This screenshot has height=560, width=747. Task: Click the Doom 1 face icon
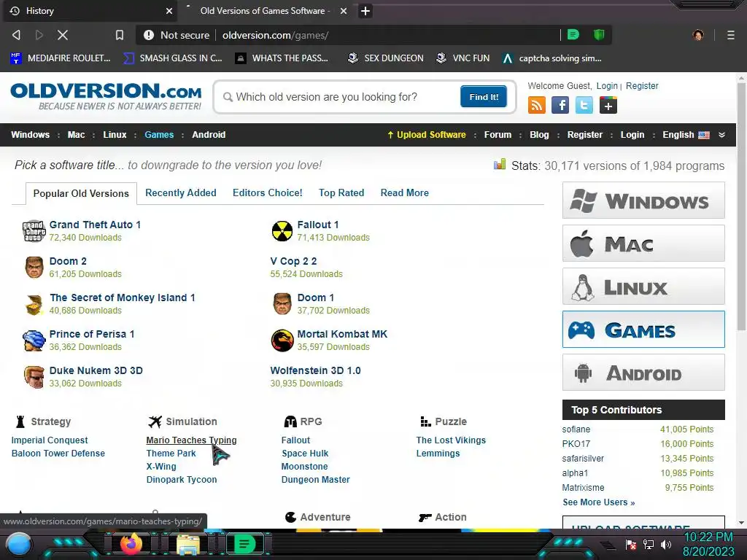click(x=282, y=304)
